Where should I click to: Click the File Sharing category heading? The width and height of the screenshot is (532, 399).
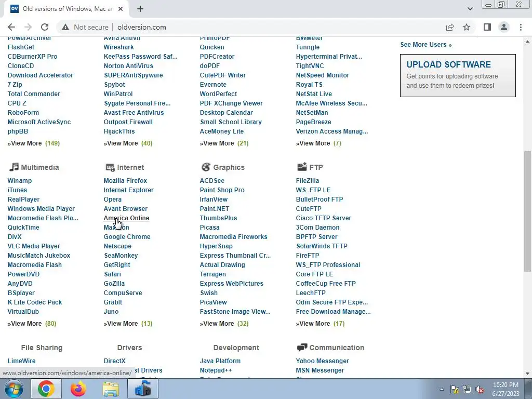pos(42,348)
